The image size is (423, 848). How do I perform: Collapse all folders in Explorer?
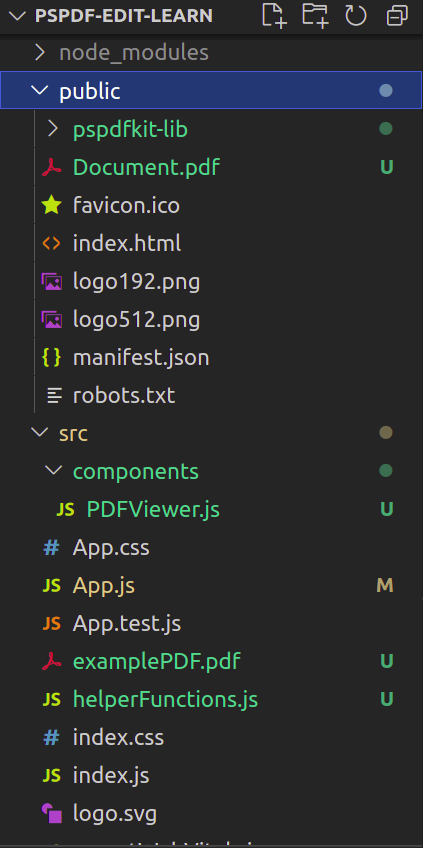point(397,15)
